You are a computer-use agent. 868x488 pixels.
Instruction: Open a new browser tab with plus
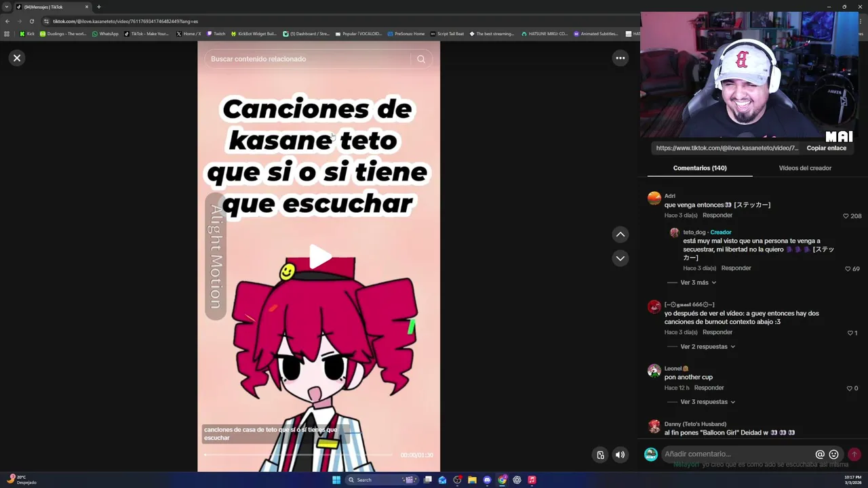tap(98, 7)
